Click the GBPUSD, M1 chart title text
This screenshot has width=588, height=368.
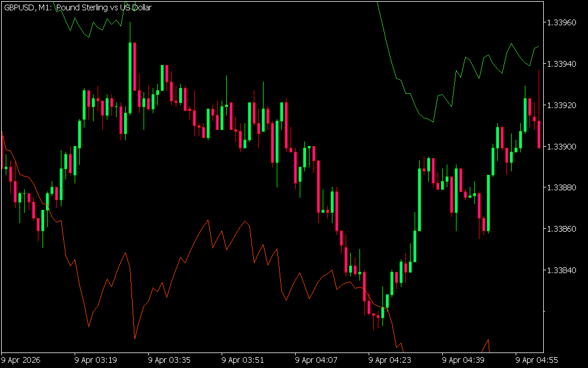[78, 7]
